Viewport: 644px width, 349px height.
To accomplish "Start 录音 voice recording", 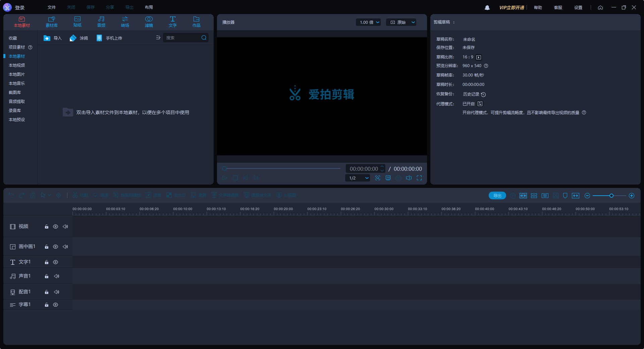I will (x=198, y=195).
